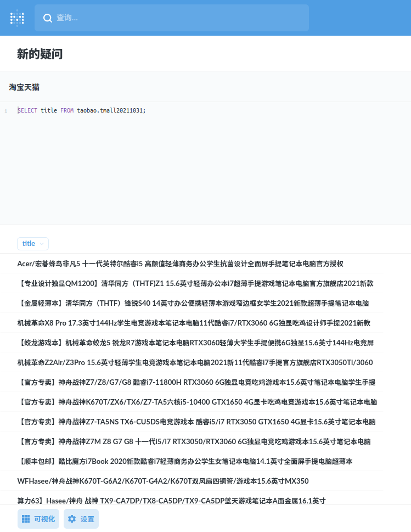Open the title column header dropdown

click(x=33, y=244)
